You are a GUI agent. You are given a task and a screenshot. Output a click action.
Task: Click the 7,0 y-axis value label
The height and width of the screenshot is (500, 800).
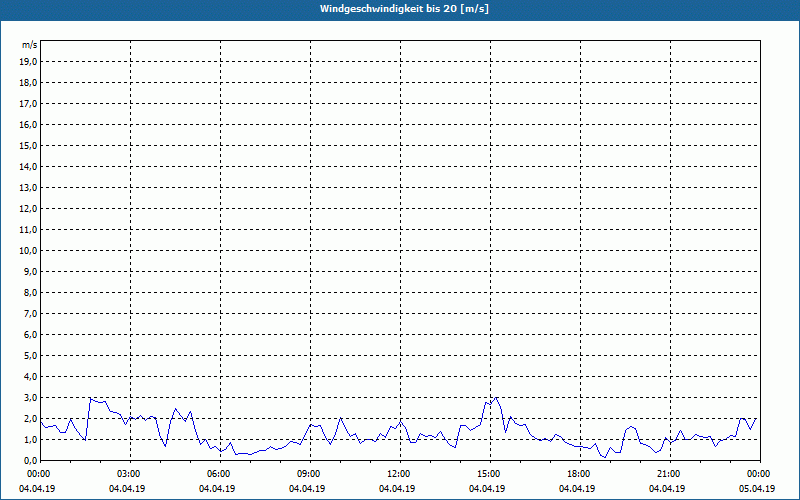click(30, 313)
